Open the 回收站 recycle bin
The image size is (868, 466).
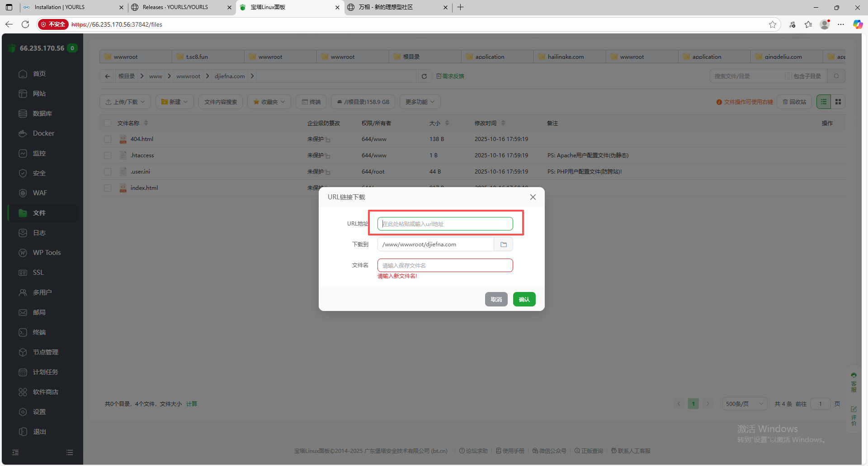tap(794, 102)
